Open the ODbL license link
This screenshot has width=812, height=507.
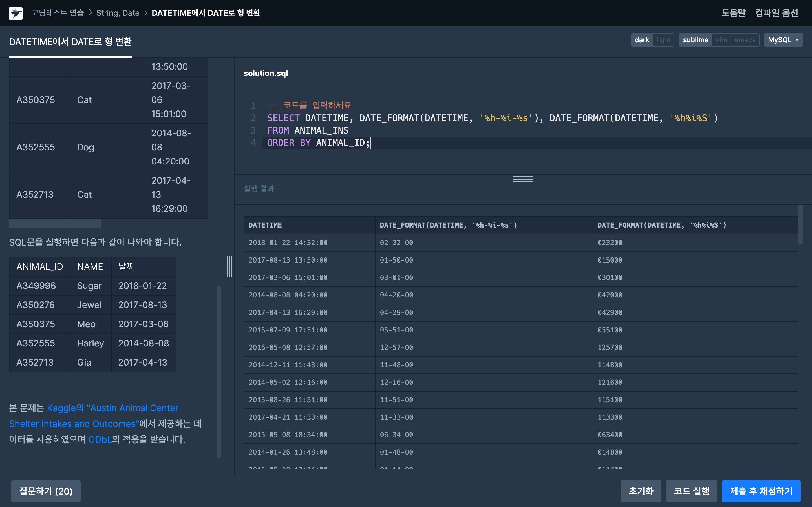tap(100, 439)
